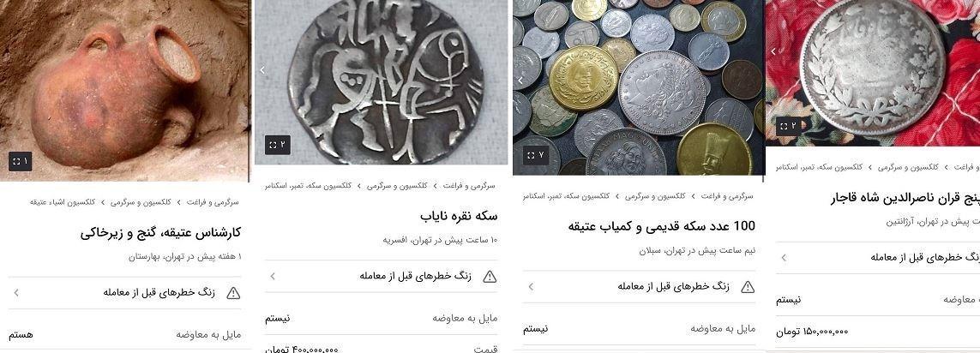The height and width of the screenshot is (353, 980).
Task: Expand safety warnings chevron in antique expert listing
Action: tap(16, 292)
